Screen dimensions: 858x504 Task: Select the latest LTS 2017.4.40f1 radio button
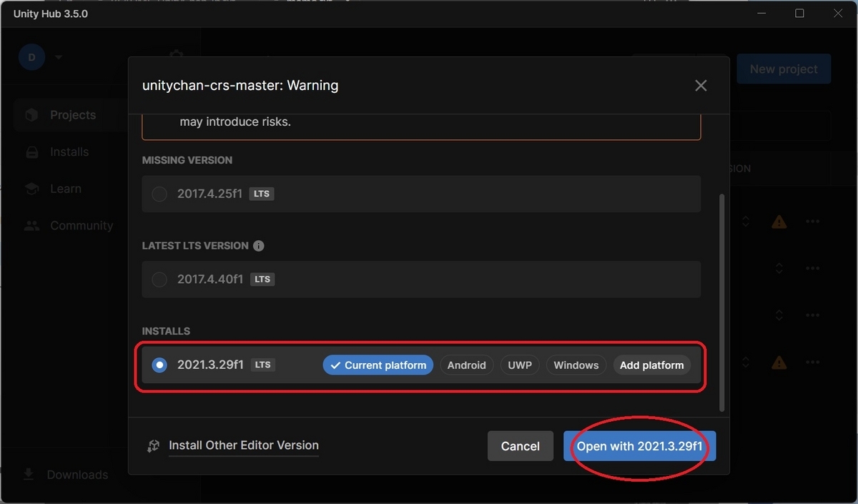(159, 280)
